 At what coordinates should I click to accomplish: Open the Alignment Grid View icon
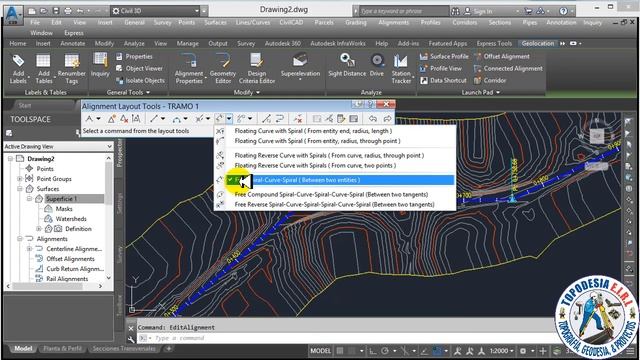353,119
